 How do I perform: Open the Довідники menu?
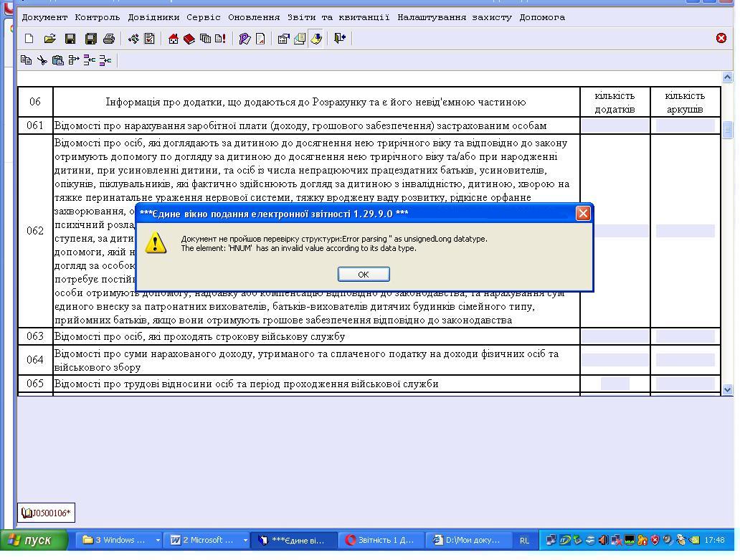pos(154,17)
